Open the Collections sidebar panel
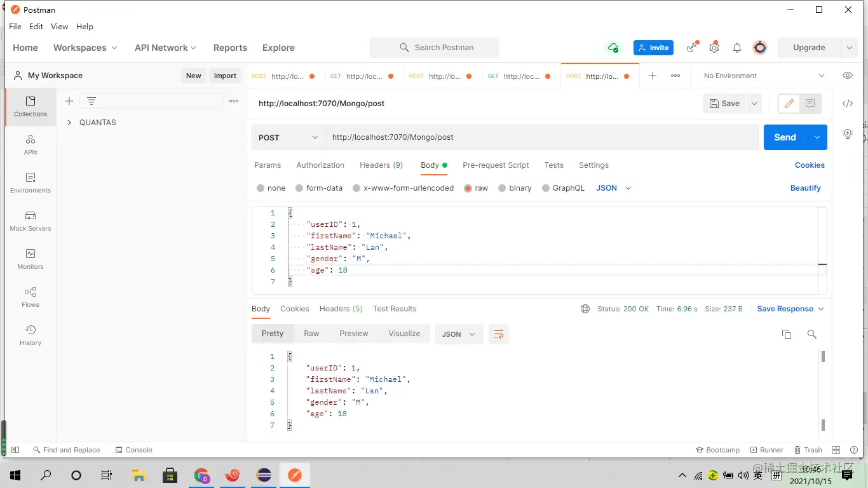The width and height of the screenshot is (868, 488). (x=31, y=107)
